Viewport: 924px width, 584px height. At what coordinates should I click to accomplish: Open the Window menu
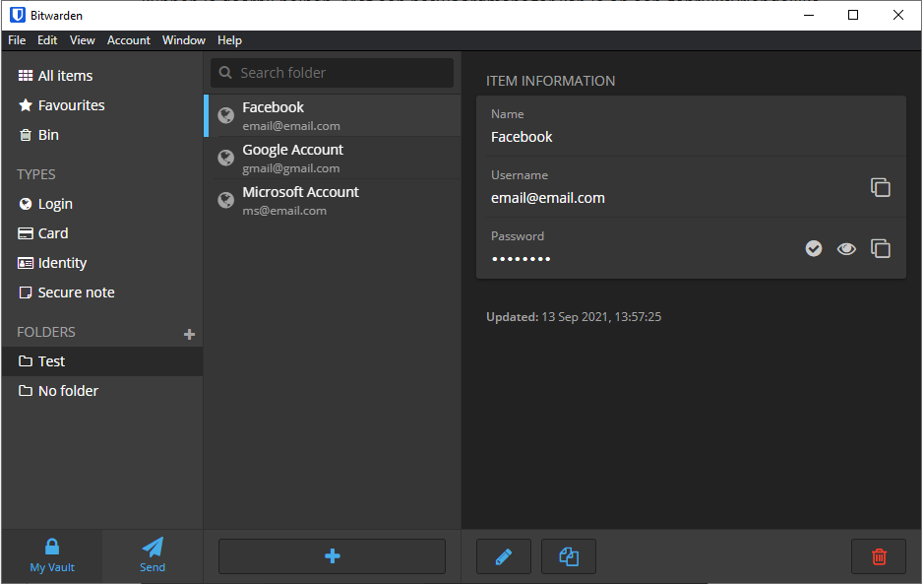(184, 40)
